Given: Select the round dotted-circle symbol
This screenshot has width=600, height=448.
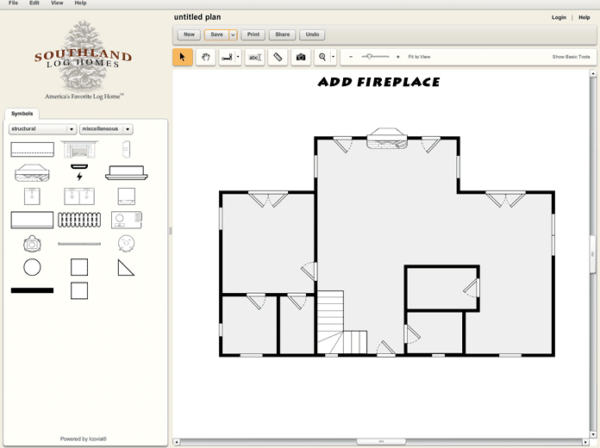Looking at the screenshot, I should 126,243.
